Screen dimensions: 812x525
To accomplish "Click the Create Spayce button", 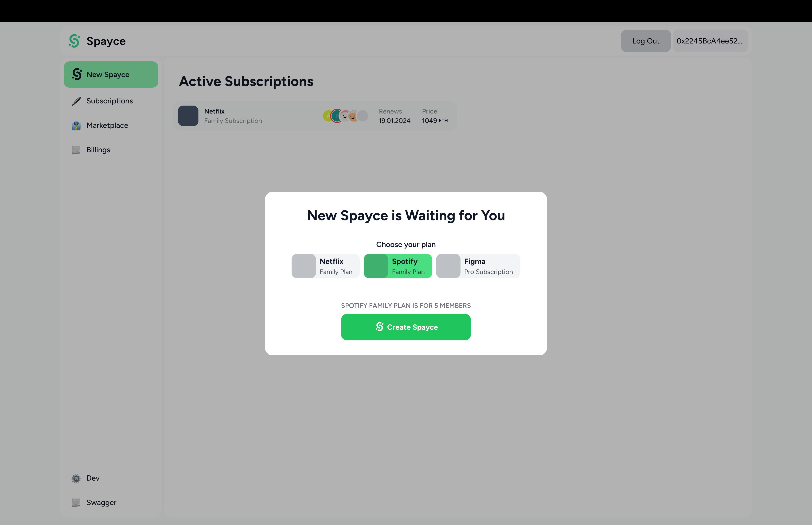I will (406, 327).
